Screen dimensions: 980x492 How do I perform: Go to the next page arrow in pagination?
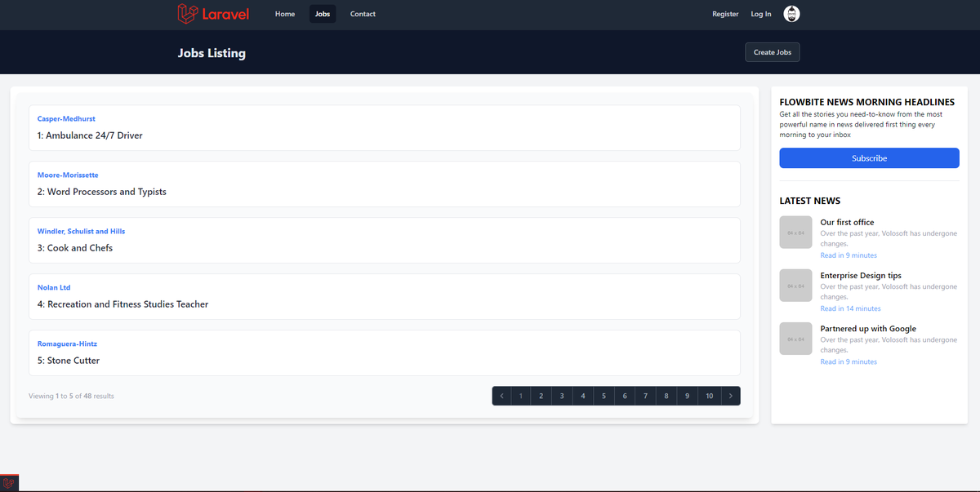tap(730, 396)
